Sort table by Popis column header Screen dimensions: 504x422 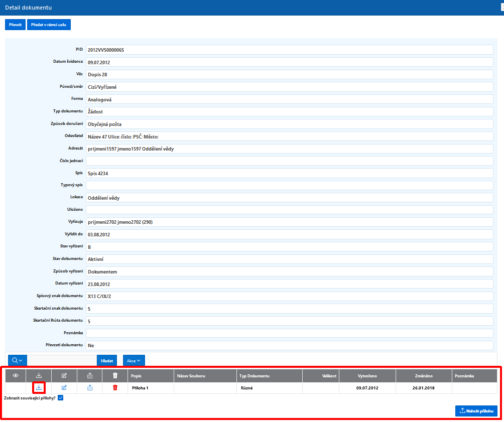136,376
